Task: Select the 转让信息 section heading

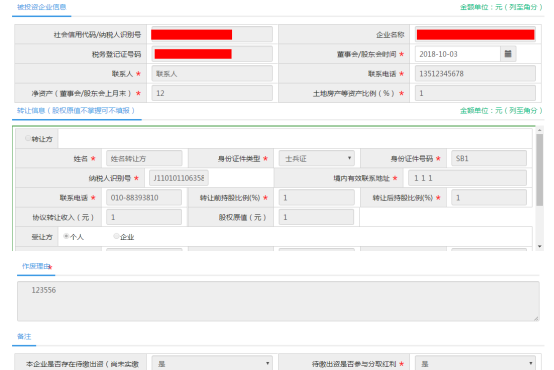Action: coord(76,111)
